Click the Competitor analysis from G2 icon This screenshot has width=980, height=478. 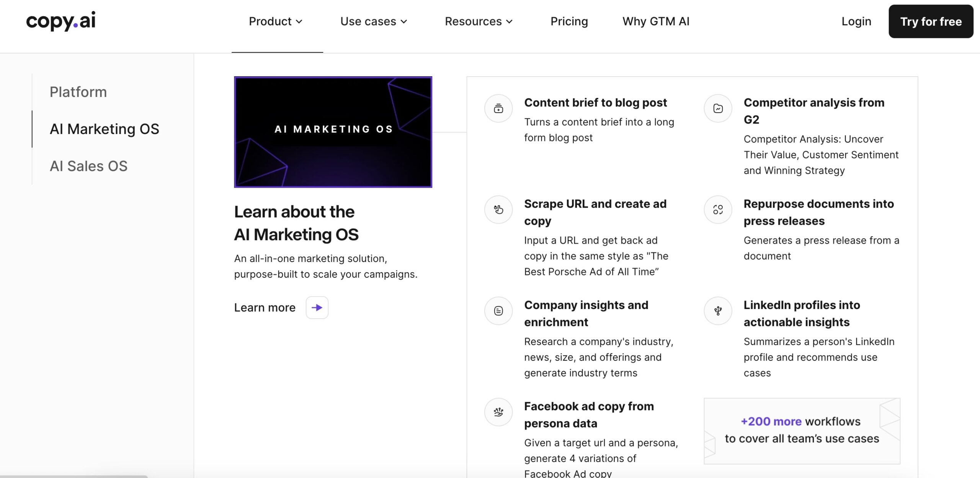(718, 108)
